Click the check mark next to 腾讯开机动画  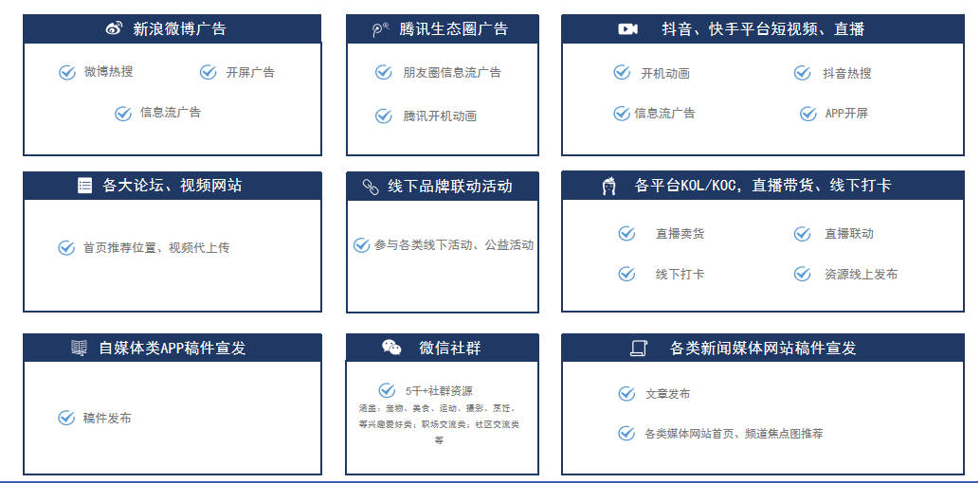click(383, 116)
